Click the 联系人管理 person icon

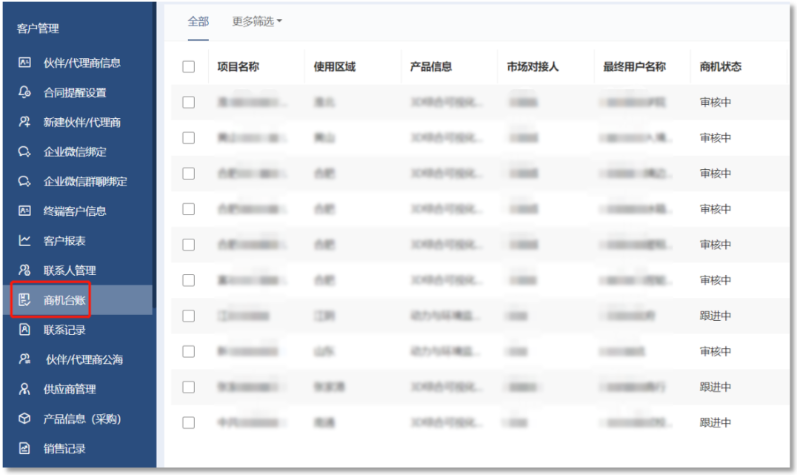pos(25,270)
